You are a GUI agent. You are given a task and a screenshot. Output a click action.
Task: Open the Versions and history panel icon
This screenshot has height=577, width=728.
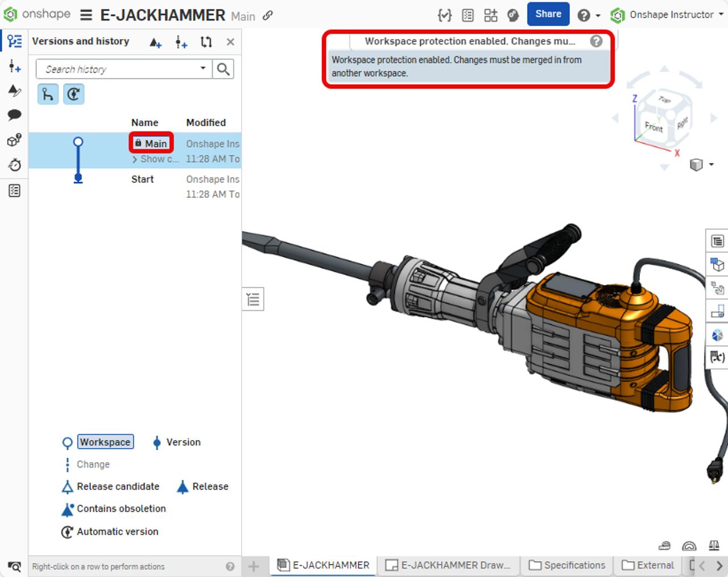(x=15, y=41)
